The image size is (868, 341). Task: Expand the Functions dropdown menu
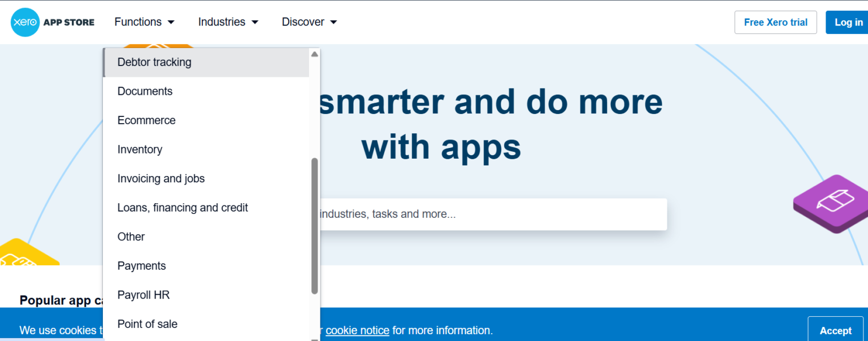point(144,22)
